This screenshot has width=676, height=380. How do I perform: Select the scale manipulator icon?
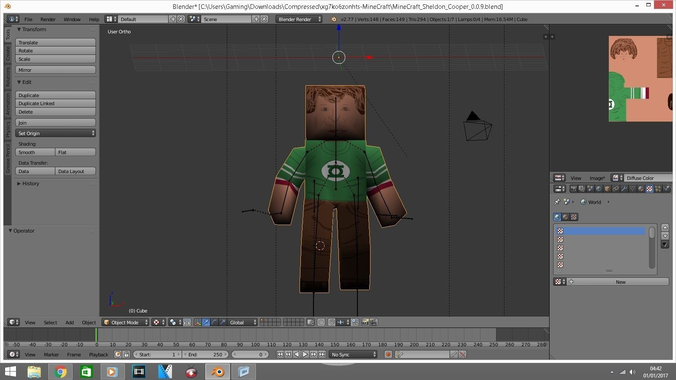[x=222, y=322]
